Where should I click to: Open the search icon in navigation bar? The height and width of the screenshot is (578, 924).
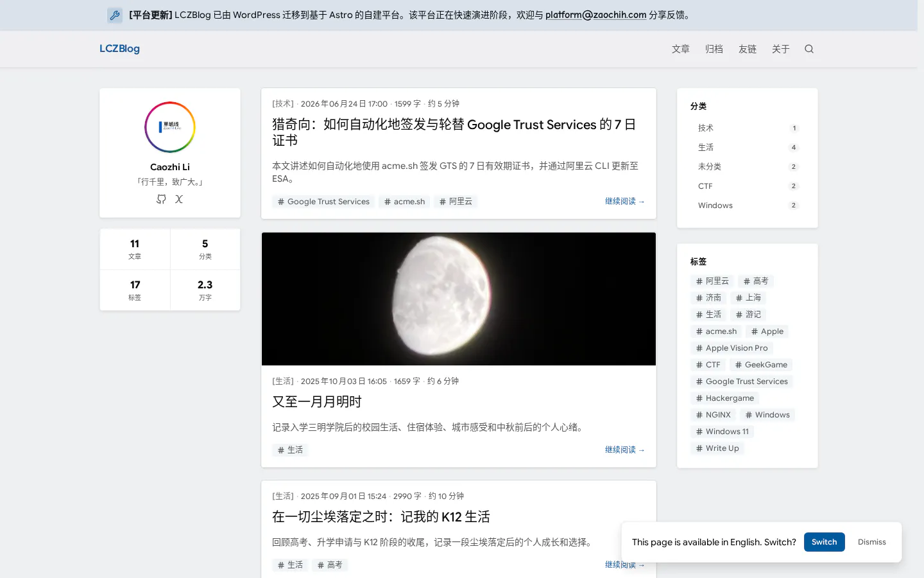click(809, 49)
